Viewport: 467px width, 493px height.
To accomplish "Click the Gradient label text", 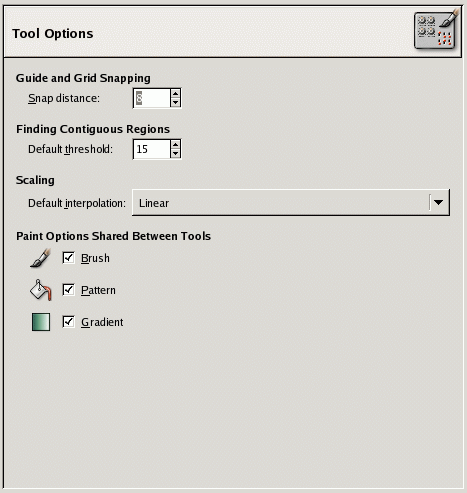I will tap(102, 322).
